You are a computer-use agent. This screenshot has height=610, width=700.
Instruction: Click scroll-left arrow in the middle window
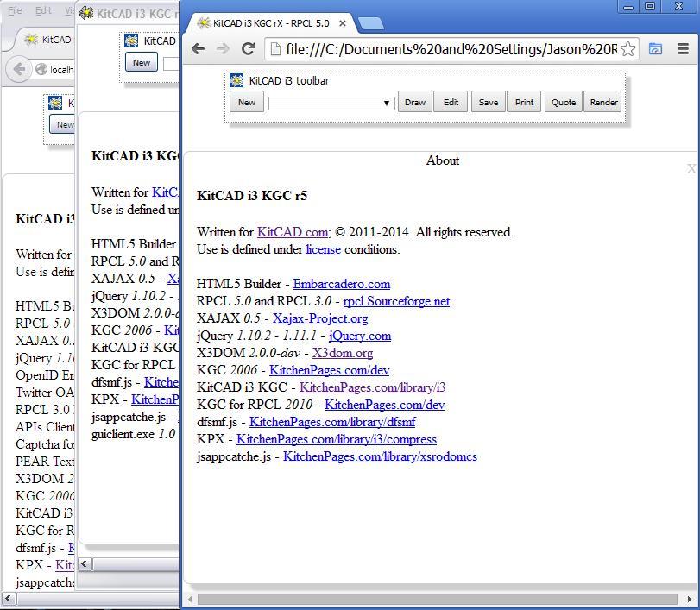85,564
